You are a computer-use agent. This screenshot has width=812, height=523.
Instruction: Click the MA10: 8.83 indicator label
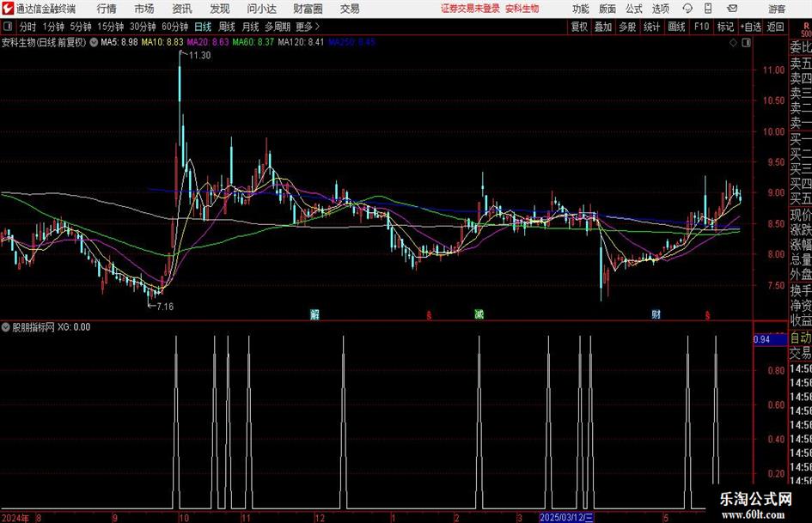click(162, 42)
